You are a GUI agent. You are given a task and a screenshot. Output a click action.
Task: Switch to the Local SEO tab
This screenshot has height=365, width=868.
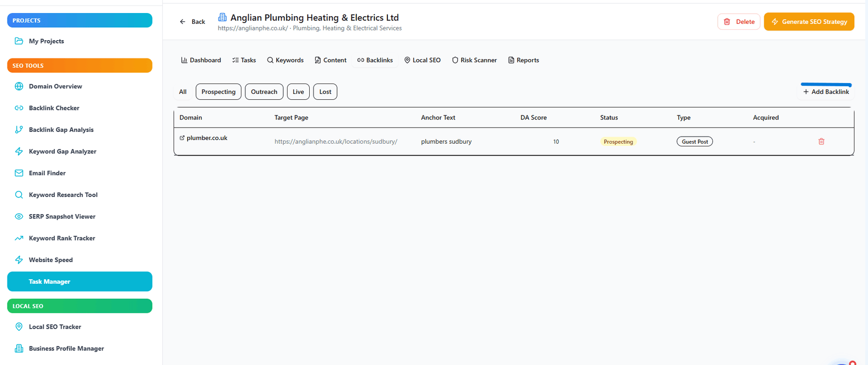pos(422,60)
